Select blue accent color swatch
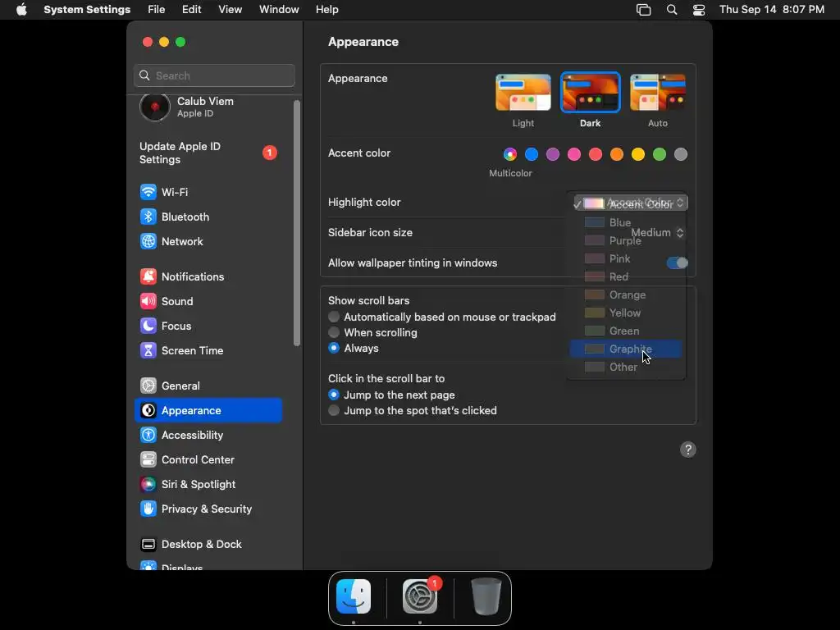Screen dimensions: 840x630 click(x=532, y=154)
